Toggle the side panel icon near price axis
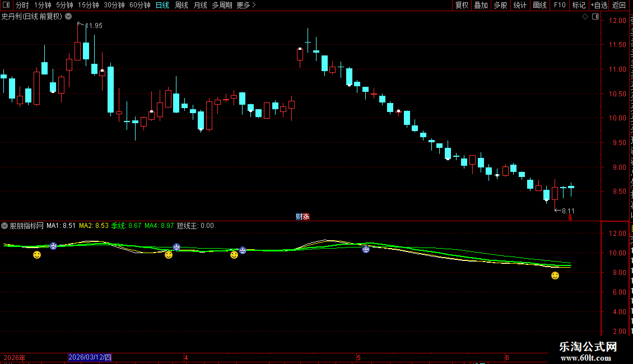The height and width of the screenshot is (364, 633). click(595, 17)
